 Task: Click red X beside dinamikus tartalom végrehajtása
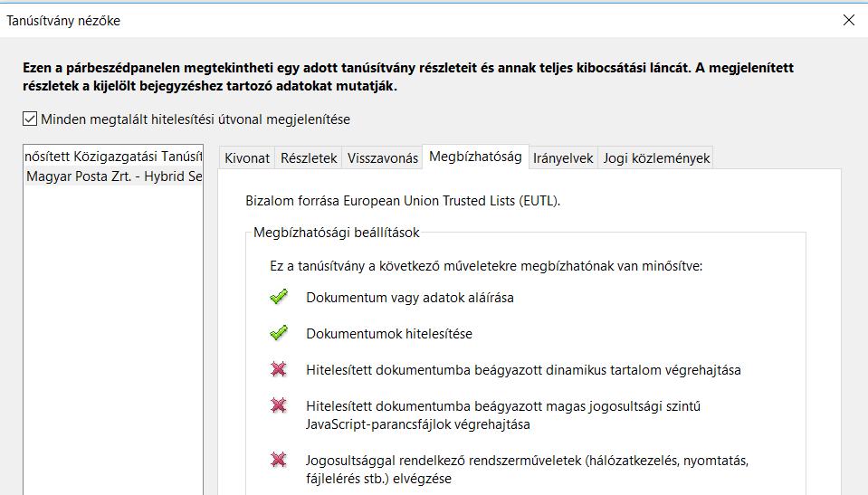coord(279,368)
